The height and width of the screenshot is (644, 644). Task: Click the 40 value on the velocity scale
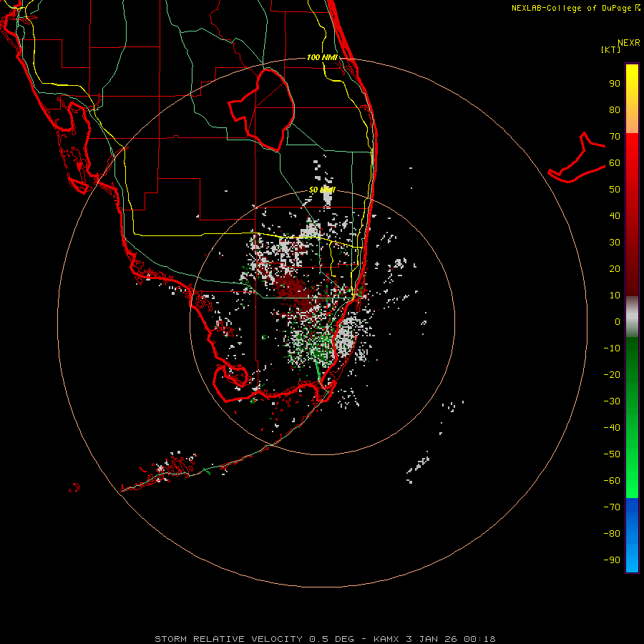pyautogui.click(x=615, y=215)
